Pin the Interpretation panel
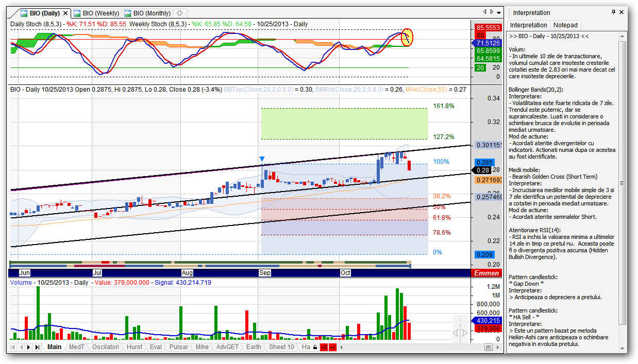 (613, 12)
